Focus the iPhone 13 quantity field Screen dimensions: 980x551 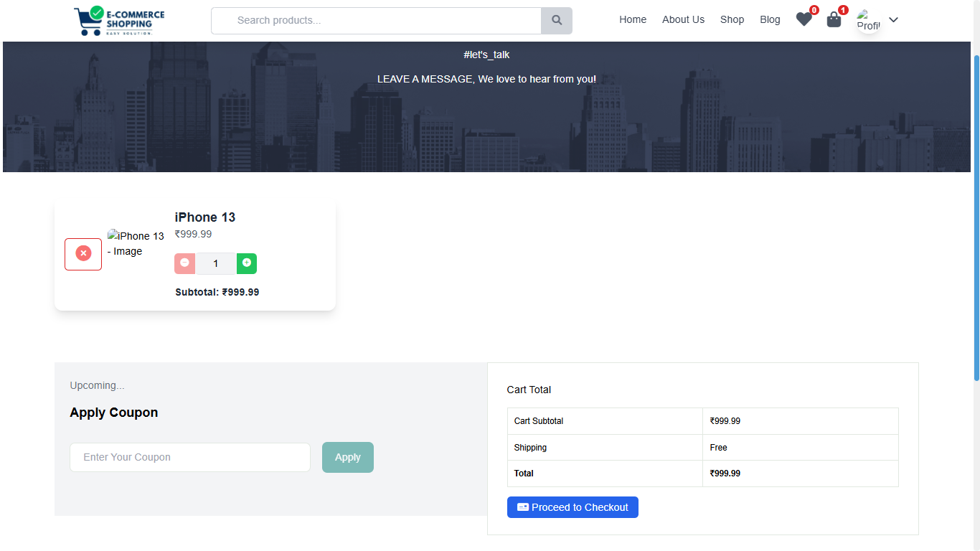point(216,263)
